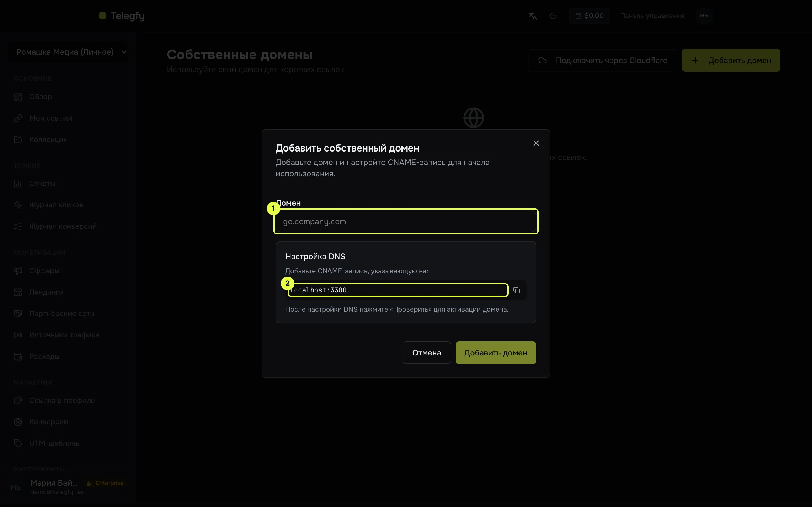This screenshot has width=812, height=507.
Task: Go to Обзор in sidebar
Action: pos(40,97)
